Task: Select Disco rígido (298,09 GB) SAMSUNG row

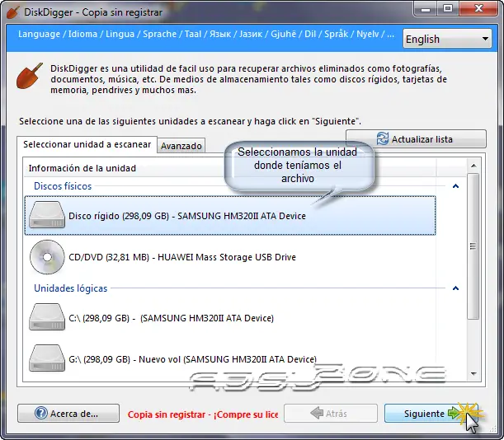Action: coord(230,216)
